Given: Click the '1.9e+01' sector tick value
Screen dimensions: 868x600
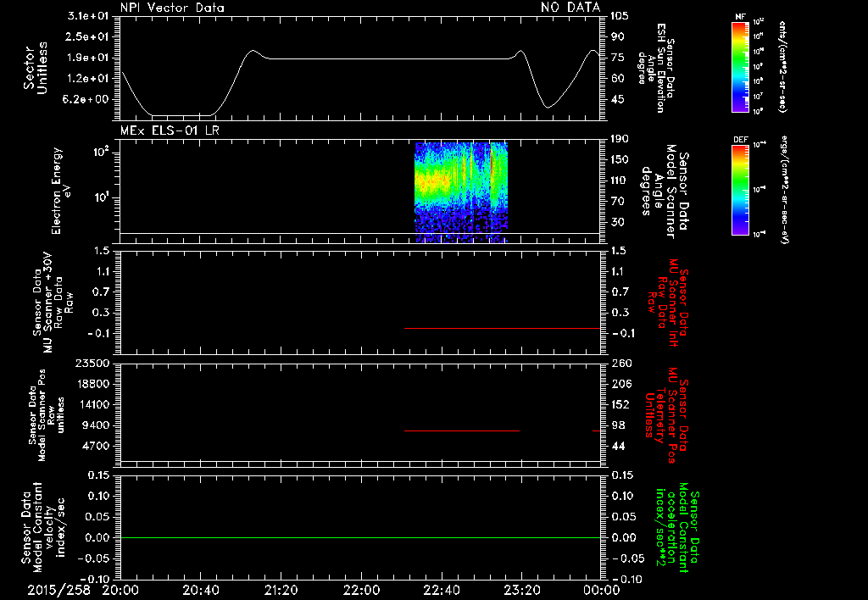Looking at the screenshot, I should (88, 58).
